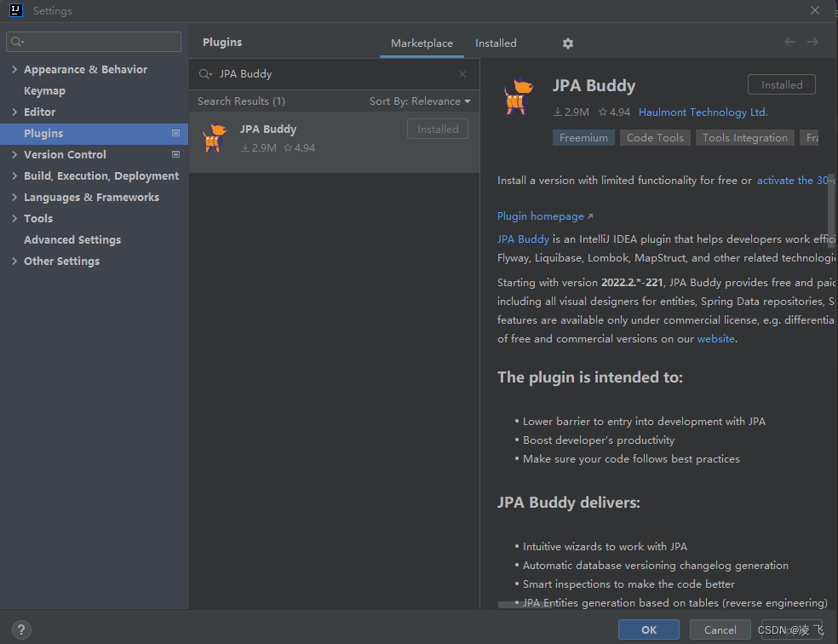This screenshot has height=644, width=838.
Task: Click Installed button in plugin details header
Action: click(781, 84)
